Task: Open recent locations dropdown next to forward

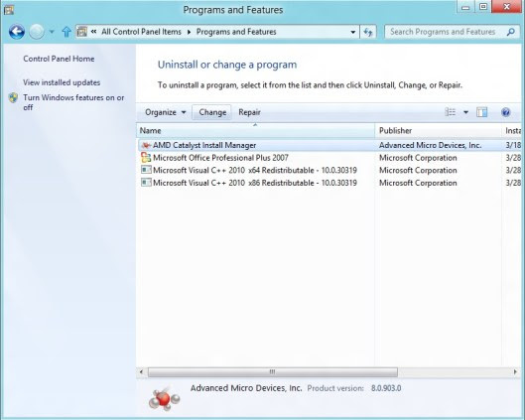Action: 52,32
